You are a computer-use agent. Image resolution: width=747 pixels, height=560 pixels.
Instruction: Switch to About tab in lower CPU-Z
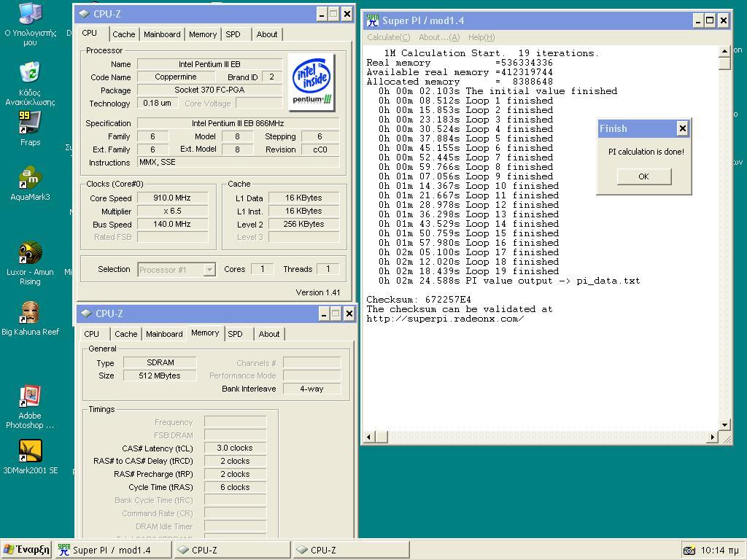tap(269, 334)
